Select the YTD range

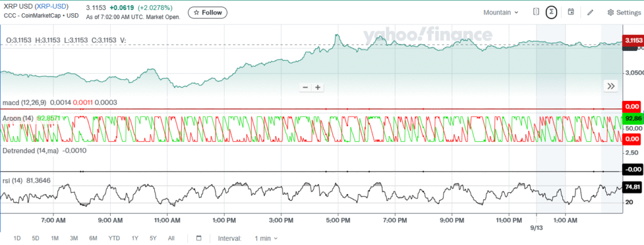tap(114, 238)
